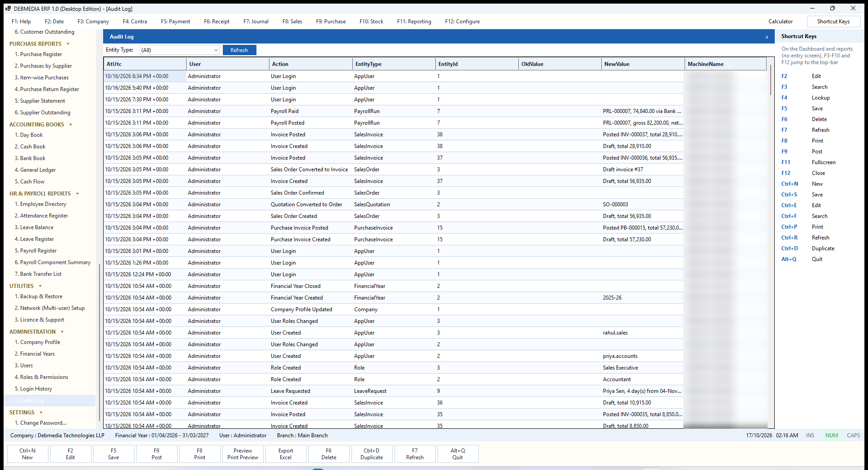868x470 pixels.
Task: Select the Payroll Paid log row
Action: pyautogui.click(x=435, y=111)
